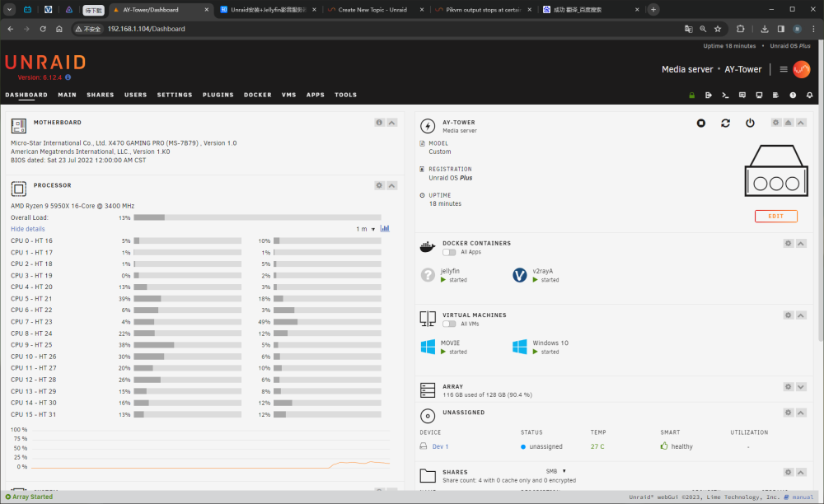
Task: Open the feedback speech bubble icon
Action: [742, 95]
